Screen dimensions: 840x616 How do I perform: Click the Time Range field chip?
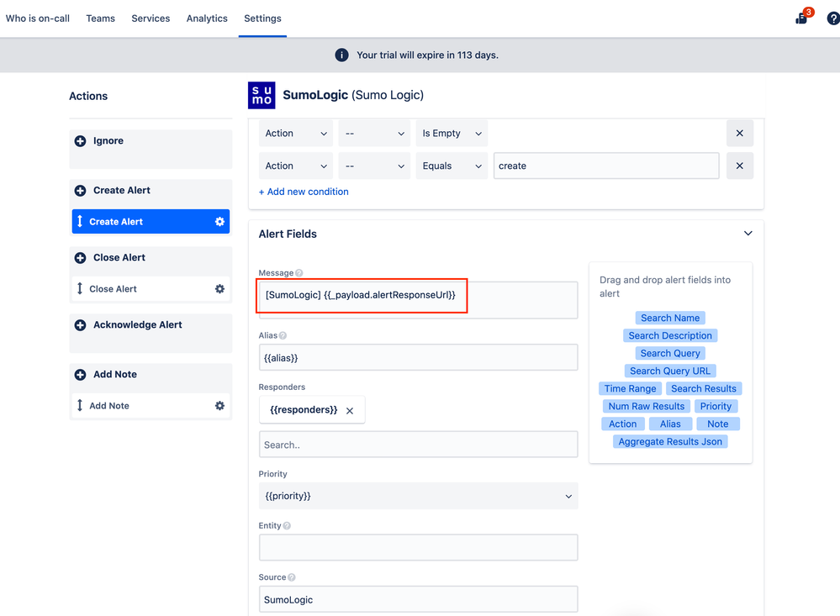[x=630, y=389]
